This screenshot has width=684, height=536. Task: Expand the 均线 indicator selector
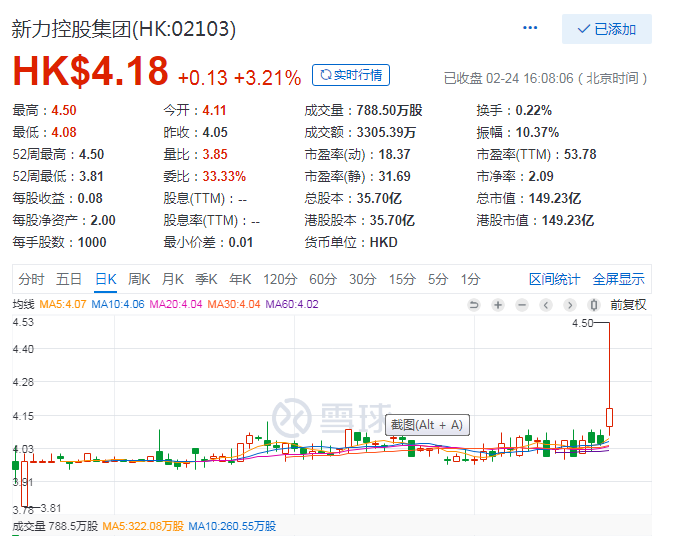pos(23,304)
